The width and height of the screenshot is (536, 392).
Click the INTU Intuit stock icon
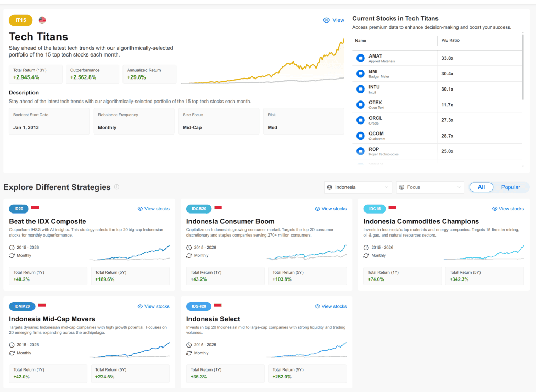click(x=360, y=89)
